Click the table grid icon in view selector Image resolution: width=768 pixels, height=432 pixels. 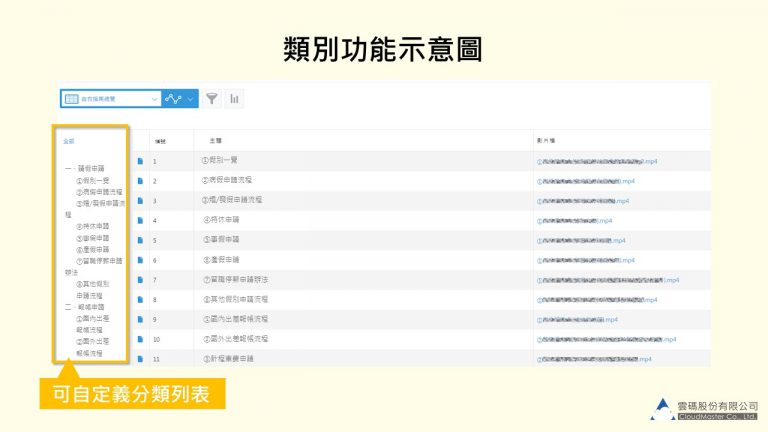(x=71, y=99)
